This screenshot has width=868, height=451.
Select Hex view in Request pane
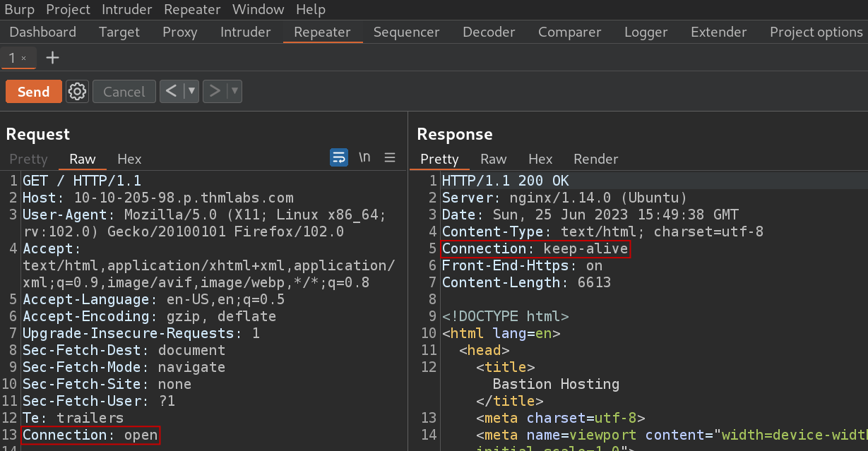point(129,159)
